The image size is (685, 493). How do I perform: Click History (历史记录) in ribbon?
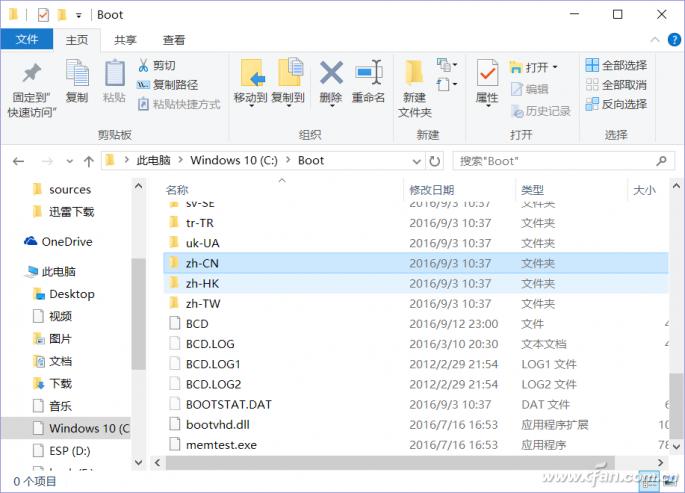(540, 111)
